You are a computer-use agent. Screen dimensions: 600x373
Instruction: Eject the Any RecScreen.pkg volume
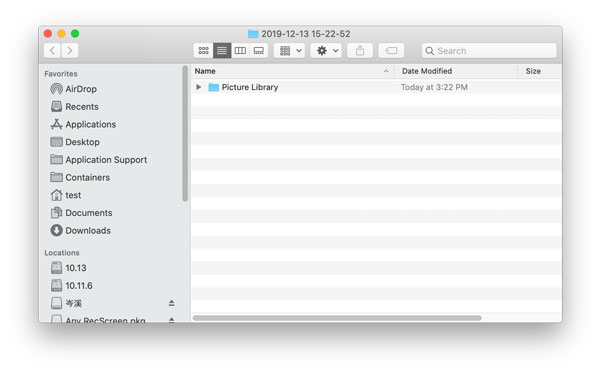coord(171,320)
